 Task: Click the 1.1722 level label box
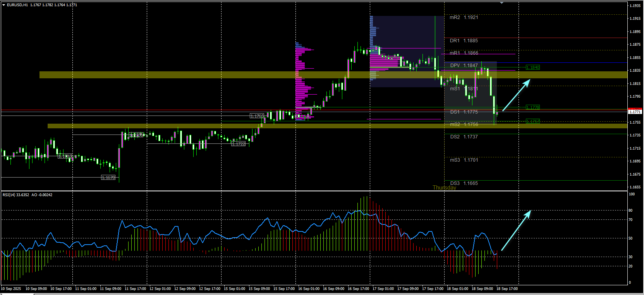(239, 144)
